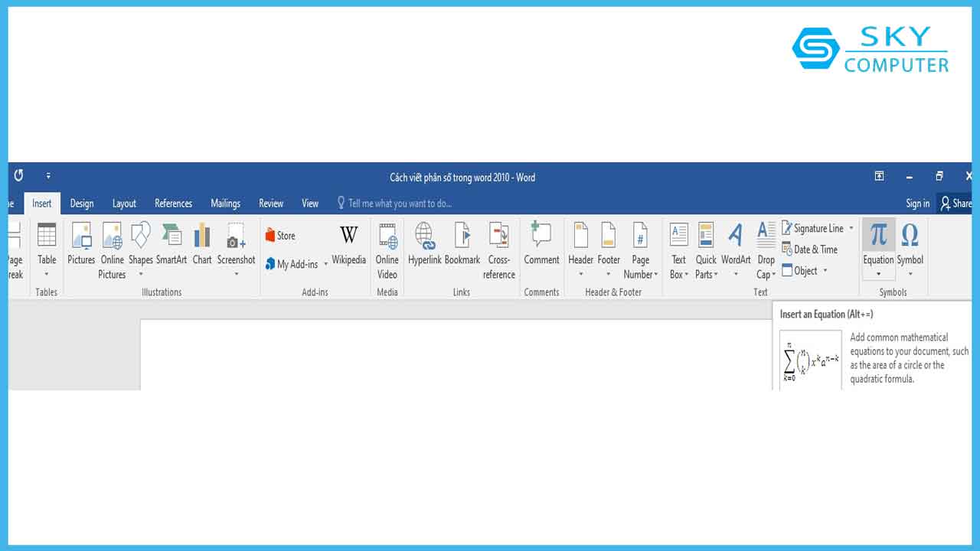Click the My Add-ins button
This screenshot has width=980, height=551.
point(292,264)
